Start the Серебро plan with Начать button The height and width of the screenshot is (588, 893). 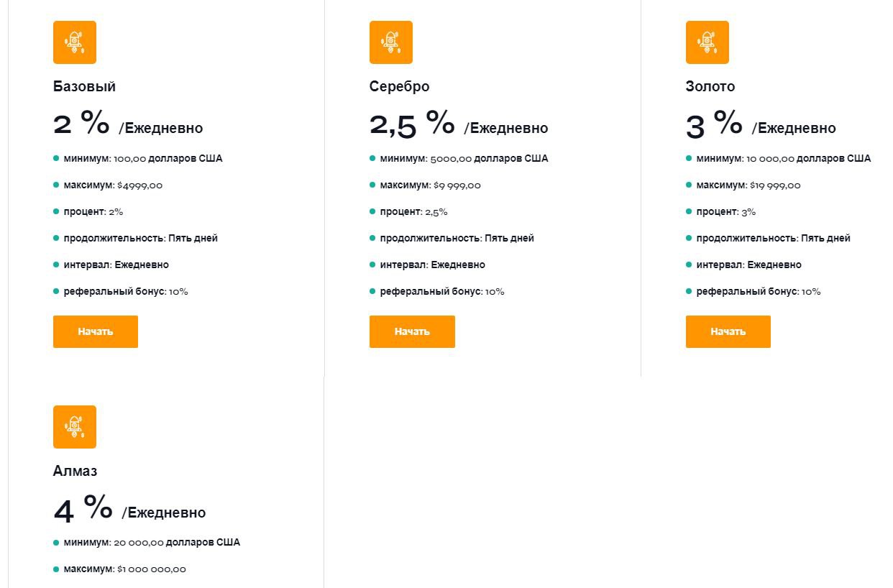412,331
